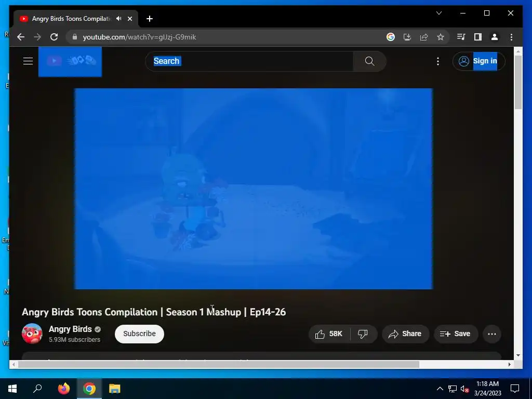The width and height of the screenshot is (532, 399).
Task: Click the 5.93M subscribers text
Action: pyautogui.click(x=74, y=340)
